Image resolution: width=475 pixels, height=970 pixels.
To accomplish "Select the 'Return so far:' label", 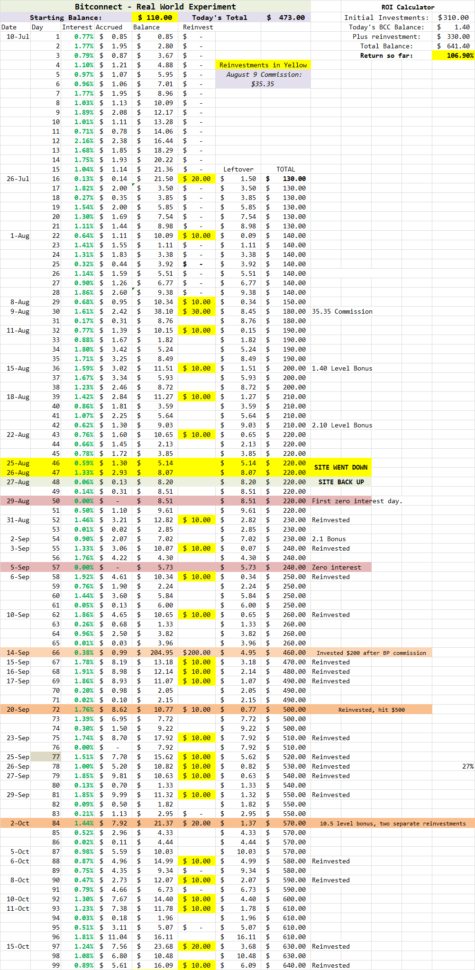I will (x=388, y=55).
